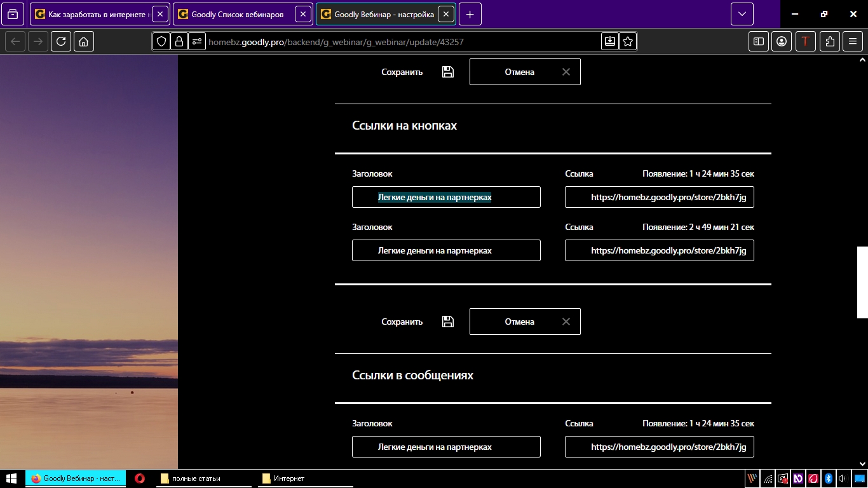Open the extensions puzzle icon
Viewport: 868px width, 488px height.
click(830, 41)
